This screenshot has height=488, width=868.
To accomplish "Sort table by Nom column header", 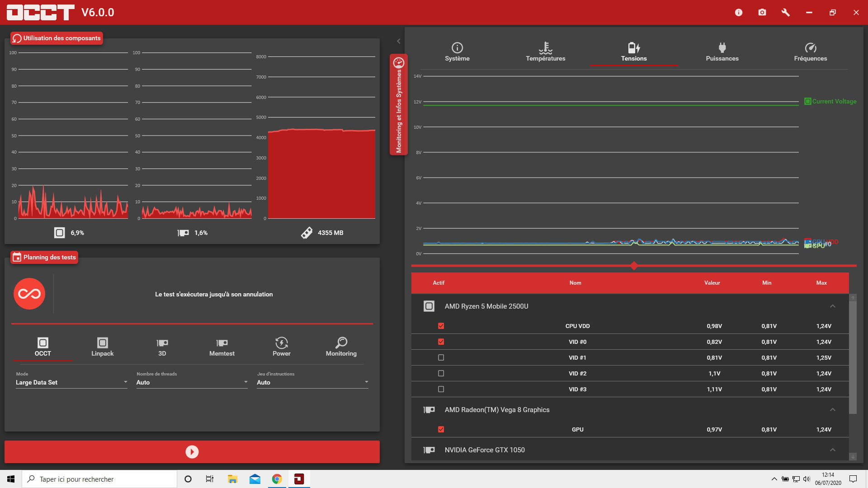I will (575, 283).
